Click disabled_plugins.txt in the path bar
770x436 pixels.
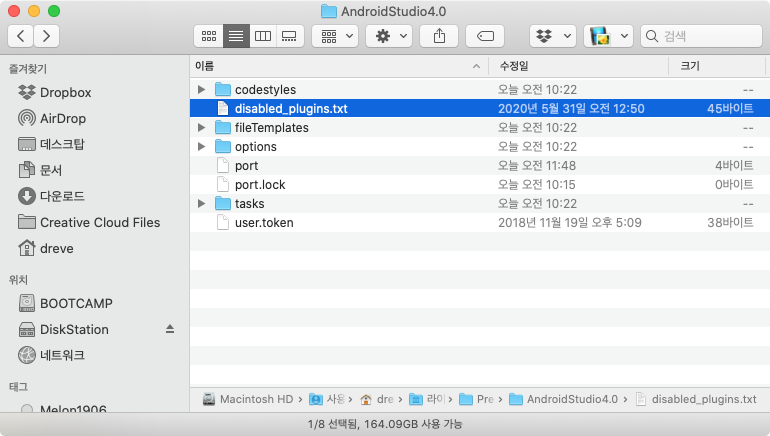click(696, 399)
